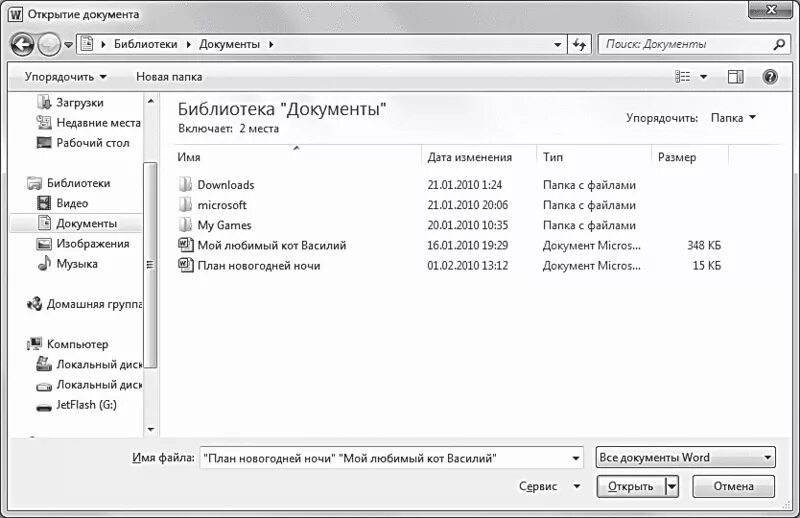Sort by Дата изменения column header
Screen dimensions: 800x518
tap(479, 157)
